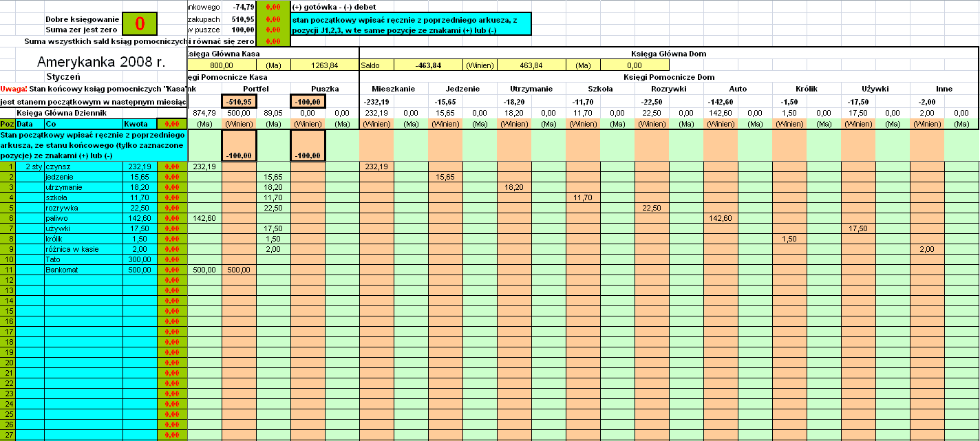
Task: Click the 'utrzymanie' journal entry
Action: tap(84, 187)
